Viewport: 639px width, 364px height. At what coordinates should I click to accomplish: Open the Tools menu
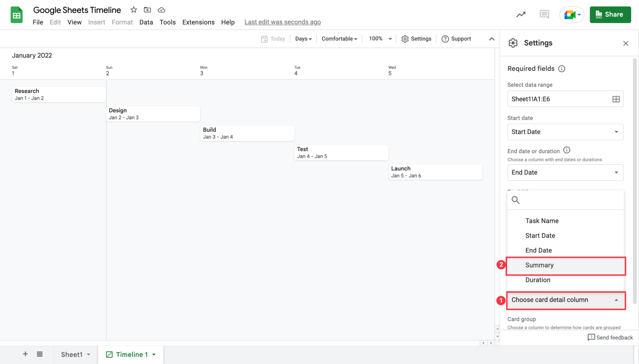point(168,22)
